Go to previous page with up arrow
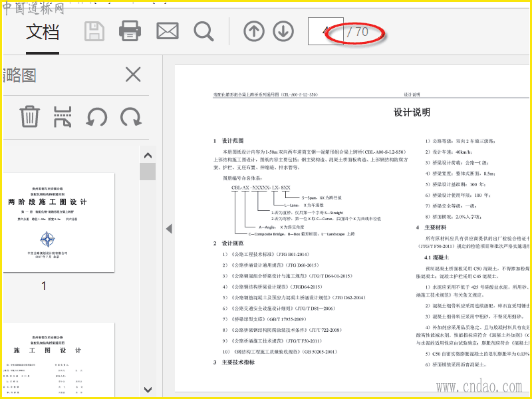Screen dimensions: 532x399 (x=254, y=31)
